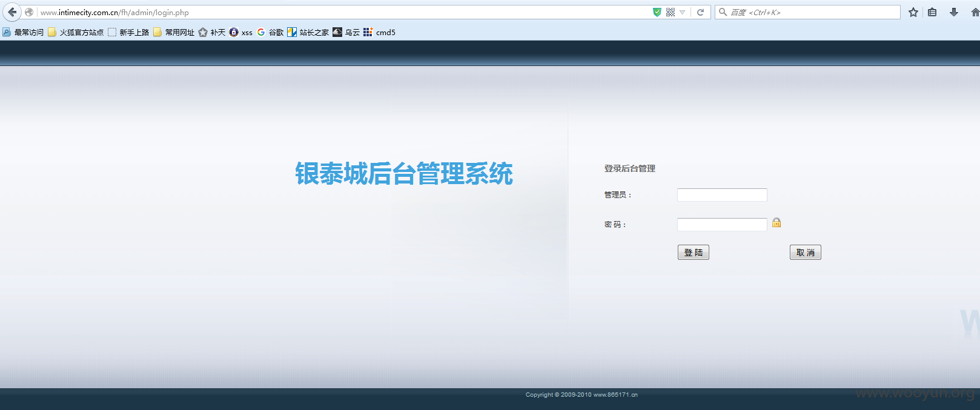Open the cmd5 bookmark
This screenshot has width=980, height=410.
click(x=380, y=32)
